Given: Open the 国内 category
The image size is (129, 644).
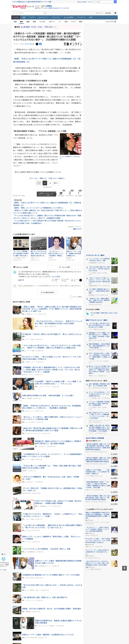Looking at the screenshot, I should (21, 22).
